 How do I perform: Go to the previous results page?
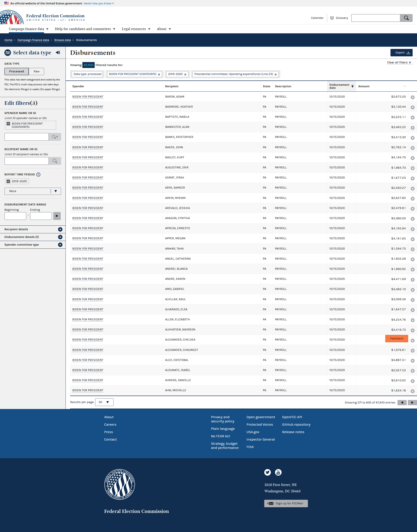pos(402,403)
